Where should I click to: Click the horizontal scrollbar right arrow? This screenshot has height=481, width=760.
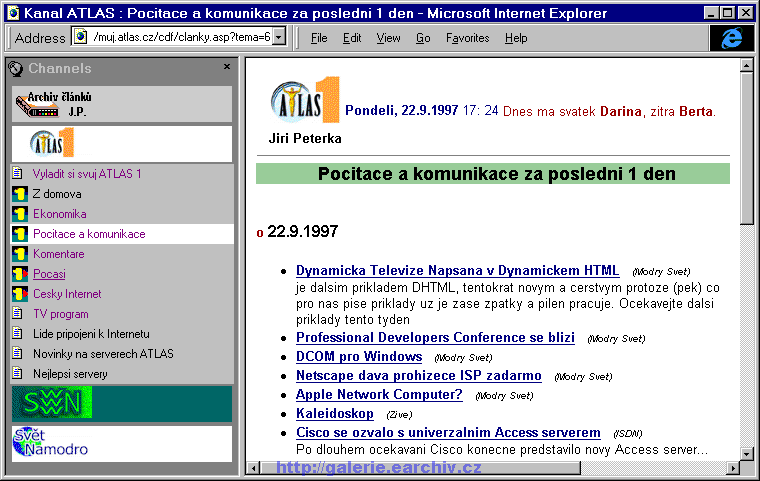coord(733,468)
